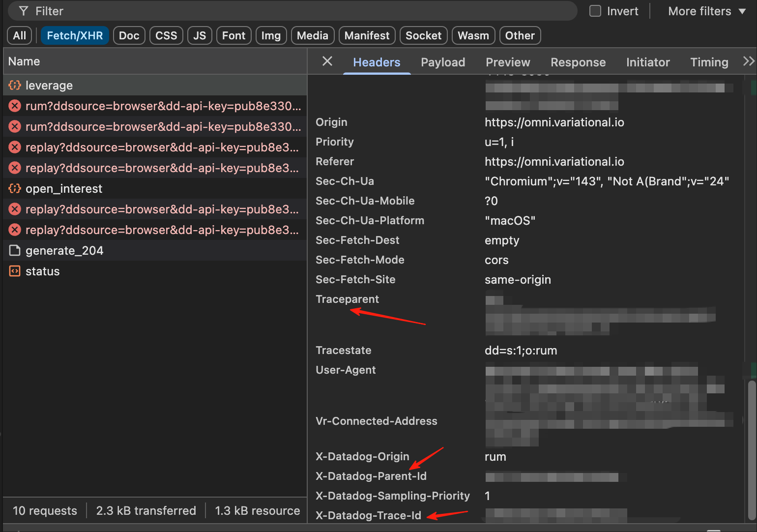Click the Sec-Fetch-Site value same-origin
Image resolution: width=757 pixels, height=532 pixels.
(x=518, y=279)
